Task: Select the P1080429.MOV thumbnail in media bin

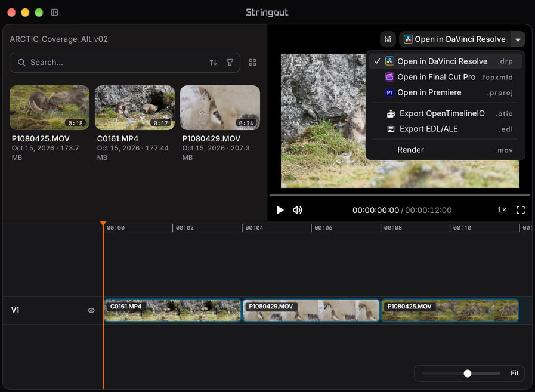Action: [220, 107]
